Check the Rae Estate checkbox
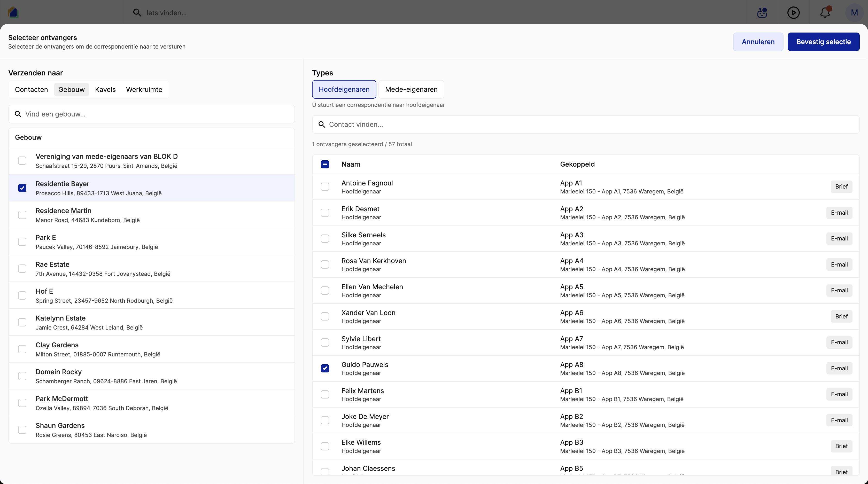This screenshot has width=868, height=484. 22,269
